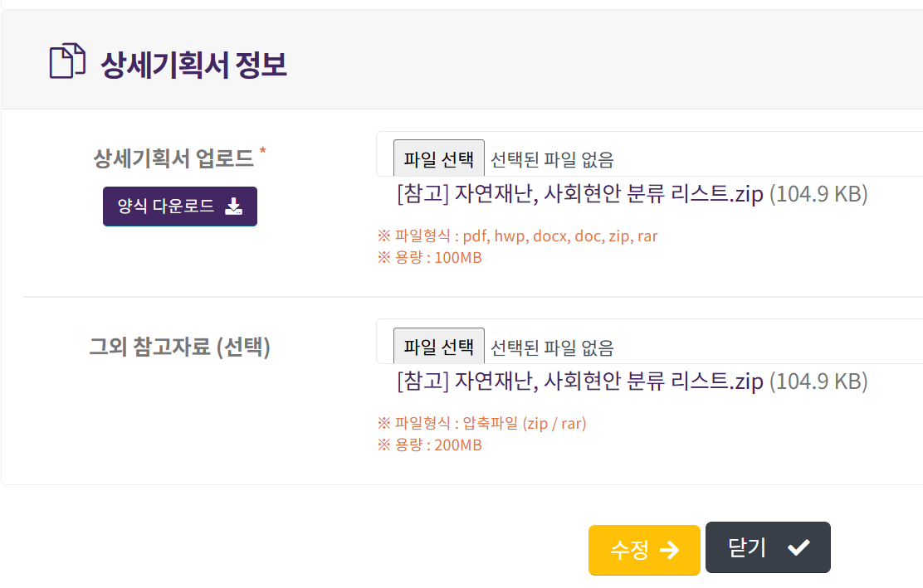Click the download arrow icon on 양식 다운로드
The height and width of the screenshot is (588, 923).
coord(234,207)
